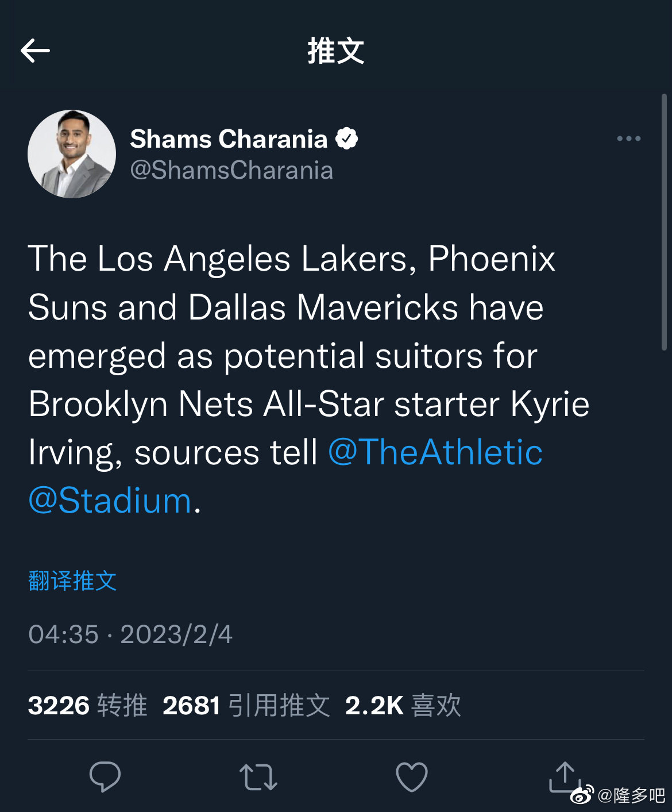Open the @Stadium mention link
Viewport: 672px width, 812px height.
[x=110, y=501]
